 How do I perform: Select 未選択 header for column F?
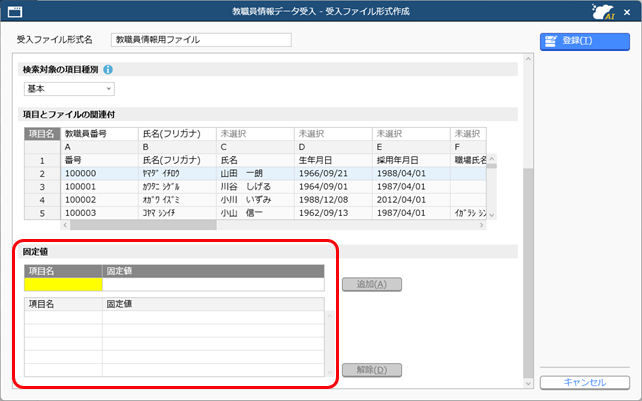point(468,134)
